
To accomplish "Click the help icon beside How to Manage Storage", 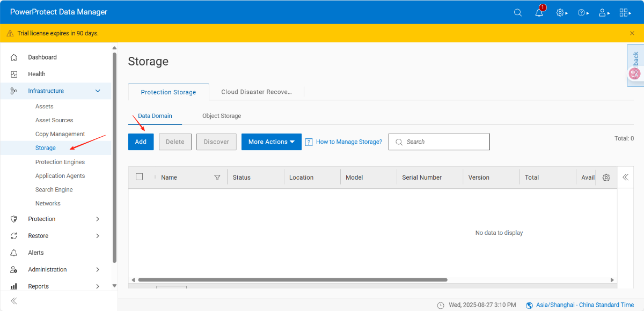I will 309,142.
